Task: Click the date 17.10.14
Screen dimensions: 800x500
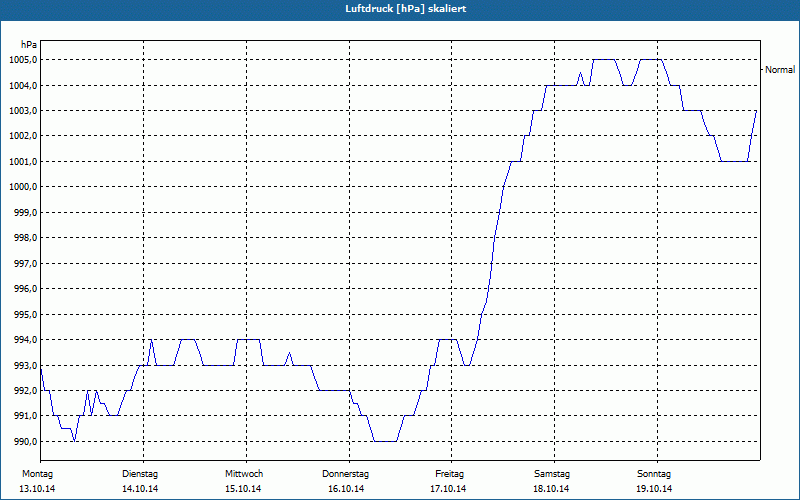Action: 448,489
